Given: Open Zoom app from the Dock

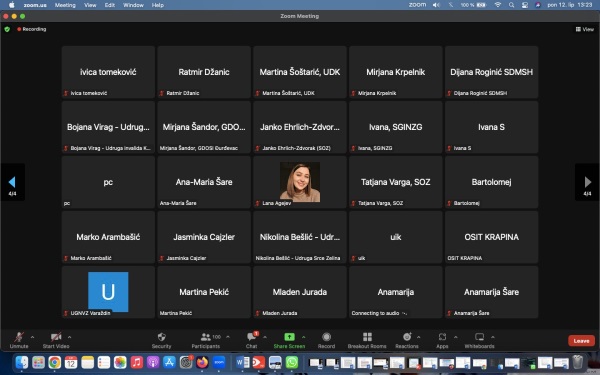Looking at the screenshot, I should 219,362.
